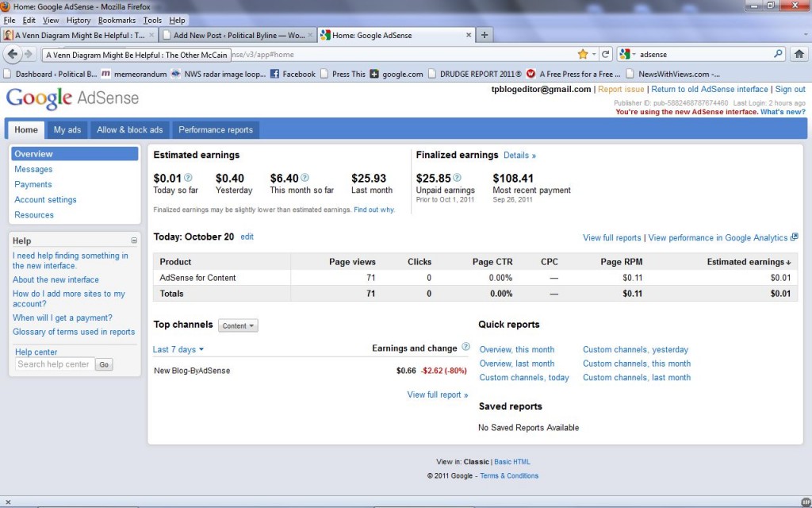
Task: Close the Home: Google AdSense tab
Action: coord(469,35)
